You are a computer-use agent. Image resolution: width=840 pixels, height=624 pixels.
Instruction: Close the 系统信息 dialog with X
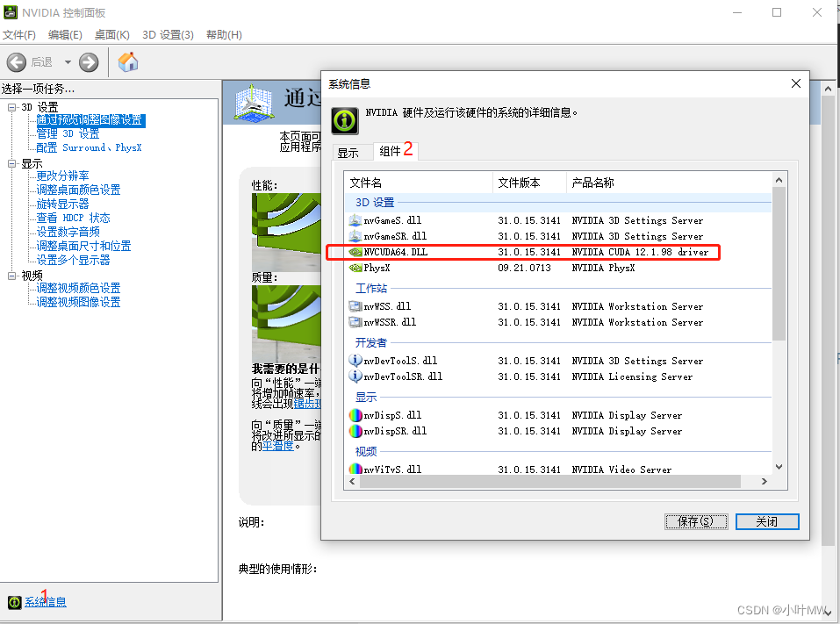point(796,83)
